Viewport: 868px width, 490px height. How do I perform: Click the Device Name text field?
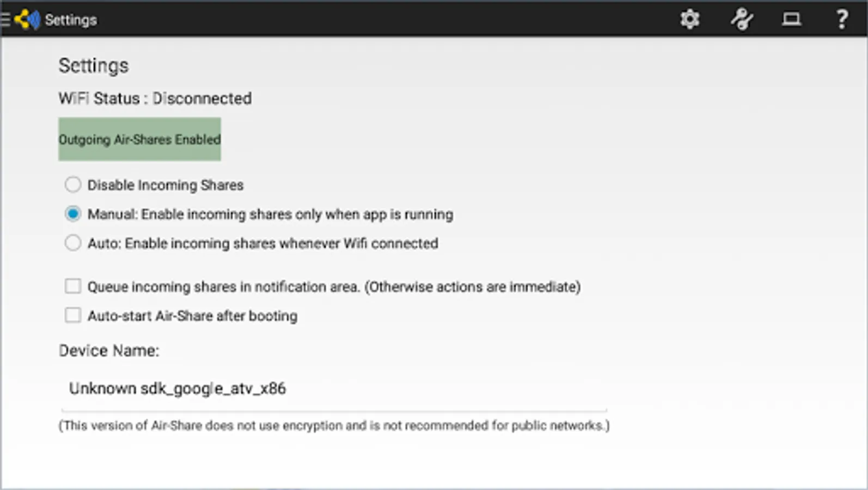point(333,389)
